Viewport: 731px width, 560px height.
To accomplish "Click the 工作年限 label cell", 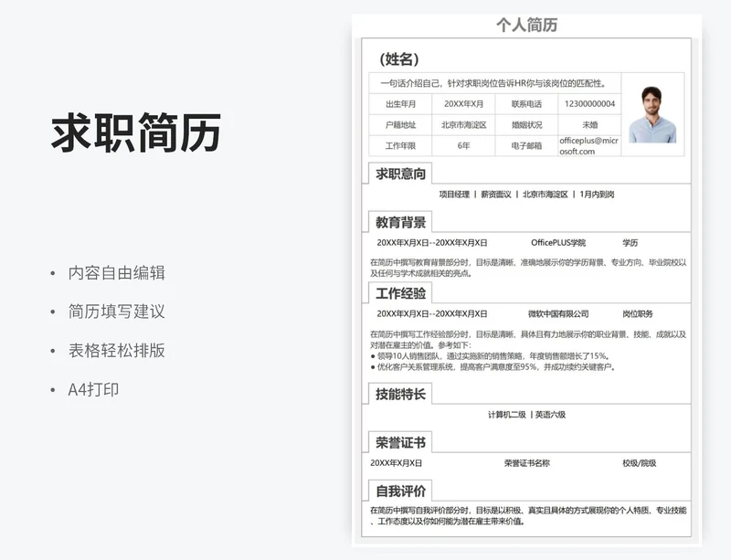I will [400, 146].
